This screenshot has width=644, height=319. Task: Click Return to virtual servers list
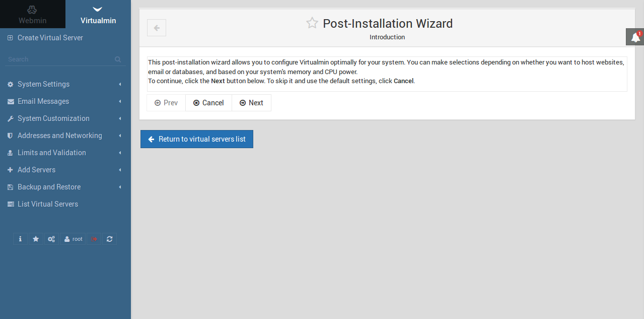click(x=197, y=139)
